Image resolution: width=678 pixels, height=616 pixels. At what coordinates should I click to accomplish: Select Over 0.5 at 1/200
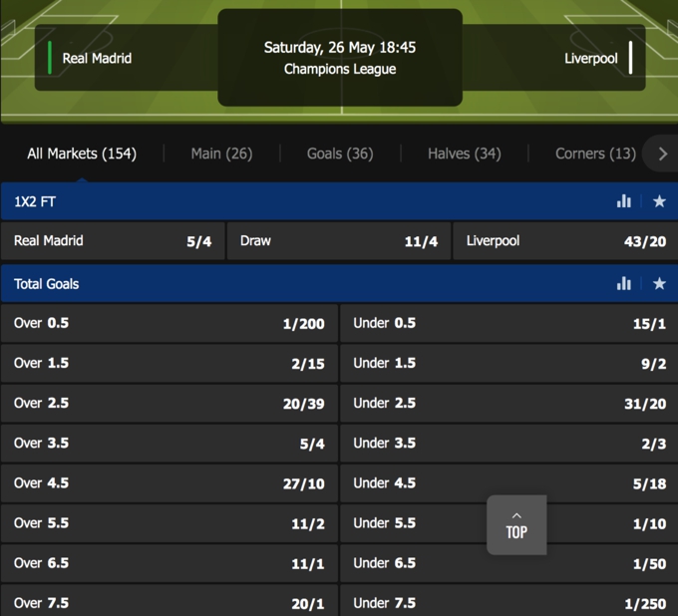pos(169,323)
